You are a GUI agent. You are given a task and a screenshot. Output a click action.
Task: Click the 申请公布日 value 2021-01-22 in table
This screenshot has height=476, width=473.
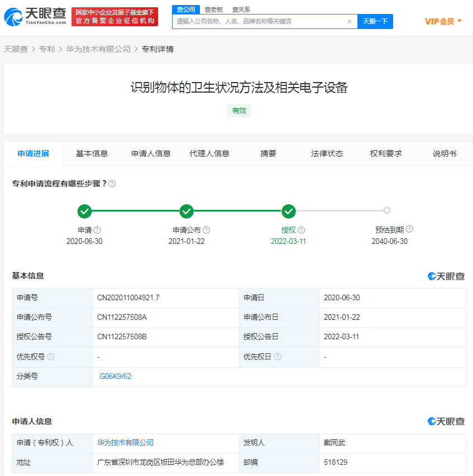[342, 317]
